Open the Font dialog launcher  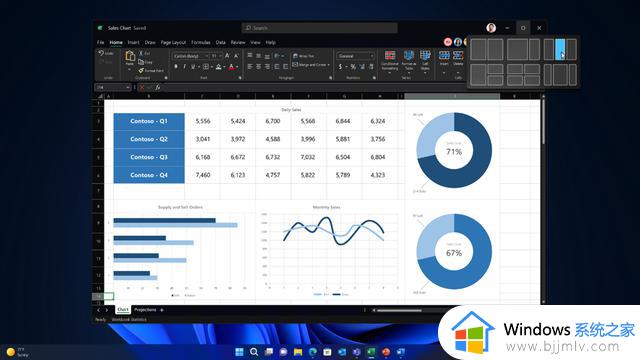click(240, 78)
